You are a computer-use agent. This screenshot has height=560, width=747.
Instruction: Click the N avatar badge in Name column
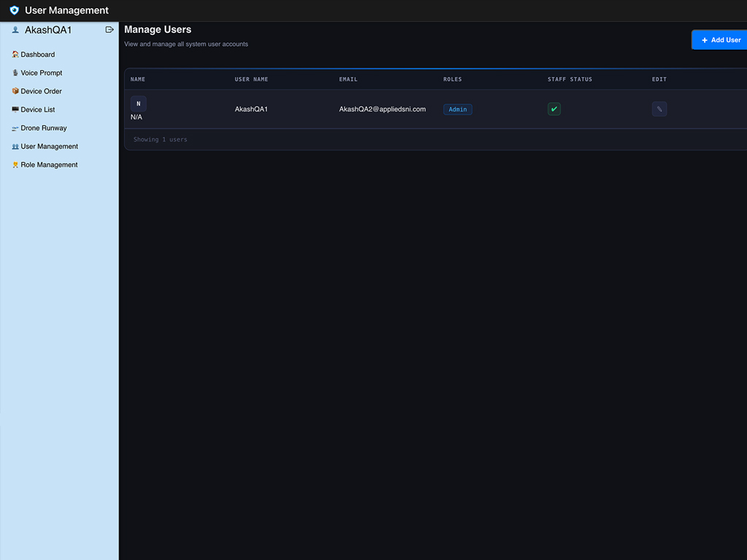point(139,104)
